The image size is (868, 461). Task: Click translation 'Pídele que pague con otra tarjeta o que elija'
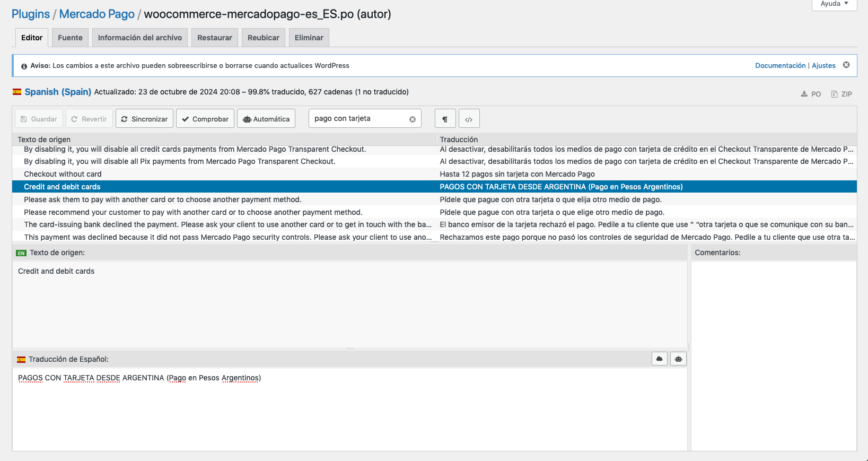click(x=550, y=199)
